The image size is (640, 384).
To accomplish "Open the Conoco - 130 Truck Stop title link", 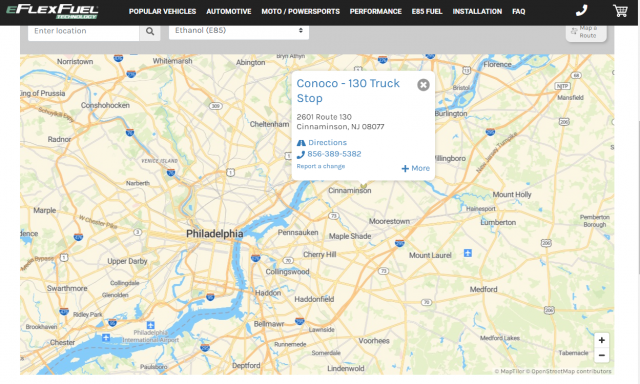I will 348,91.
